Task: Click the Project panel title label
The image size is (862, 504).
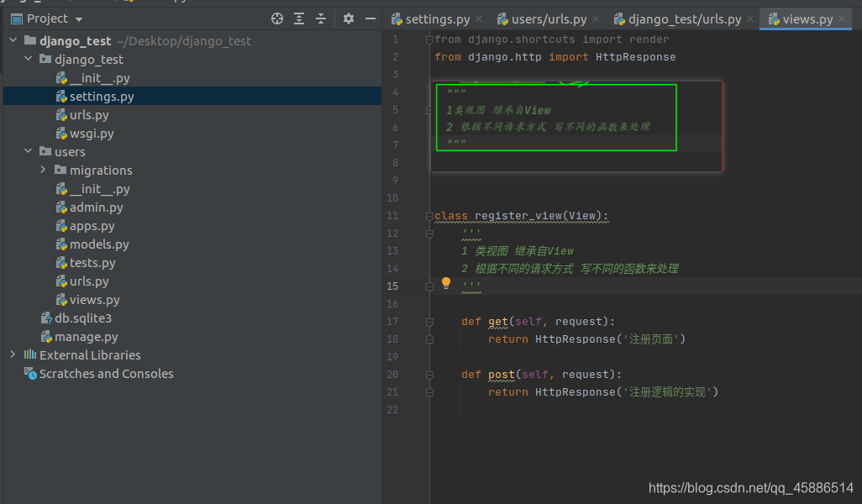Action: coord(47,18)
